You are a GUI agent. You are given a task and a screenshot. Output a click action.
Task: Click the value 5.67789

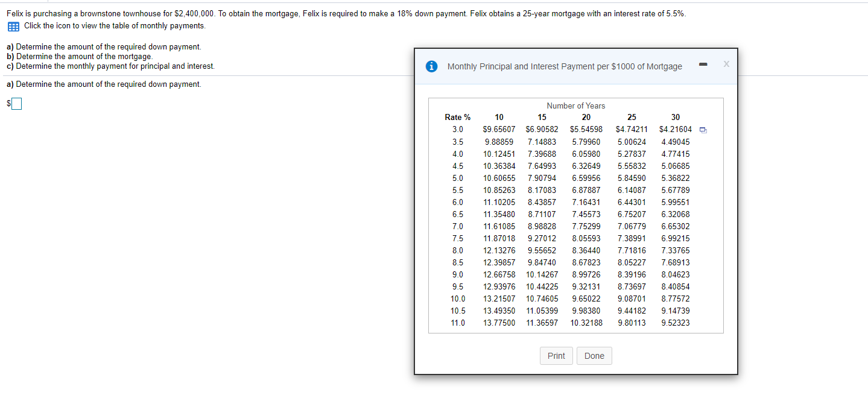tap(676, 190)
